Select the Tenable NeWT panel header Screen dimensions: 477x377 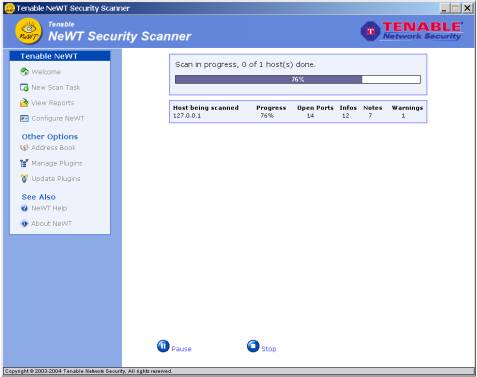pos(60,56)
